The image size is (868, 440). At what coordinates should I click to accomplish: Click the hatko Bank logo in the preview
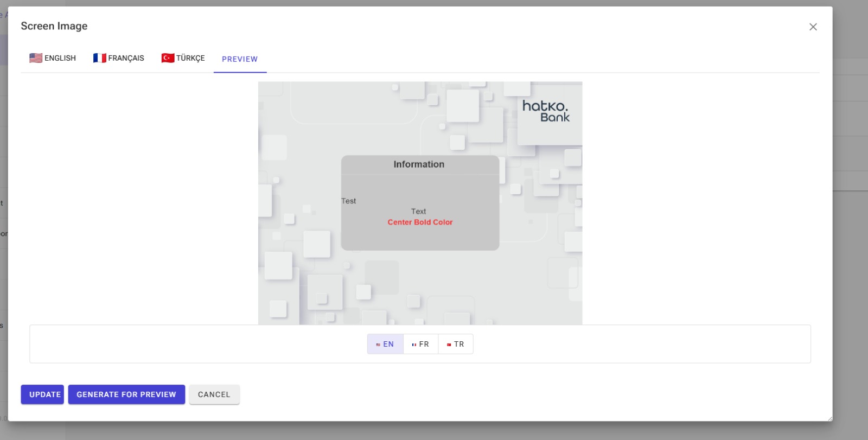[x=546, y=111]
